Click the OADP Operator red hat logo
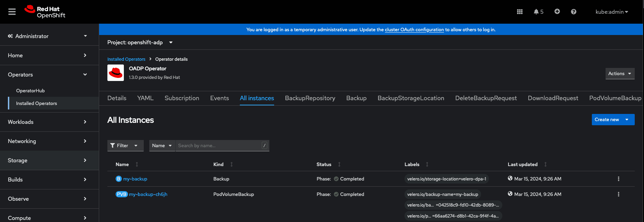 pos(116,73)
